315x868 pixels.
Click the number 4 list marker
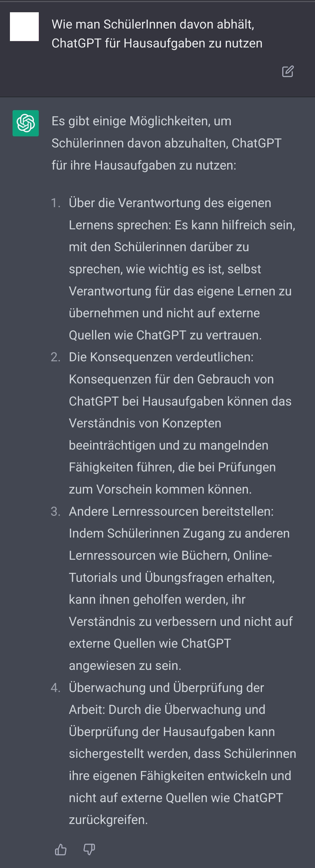[56, 688]
